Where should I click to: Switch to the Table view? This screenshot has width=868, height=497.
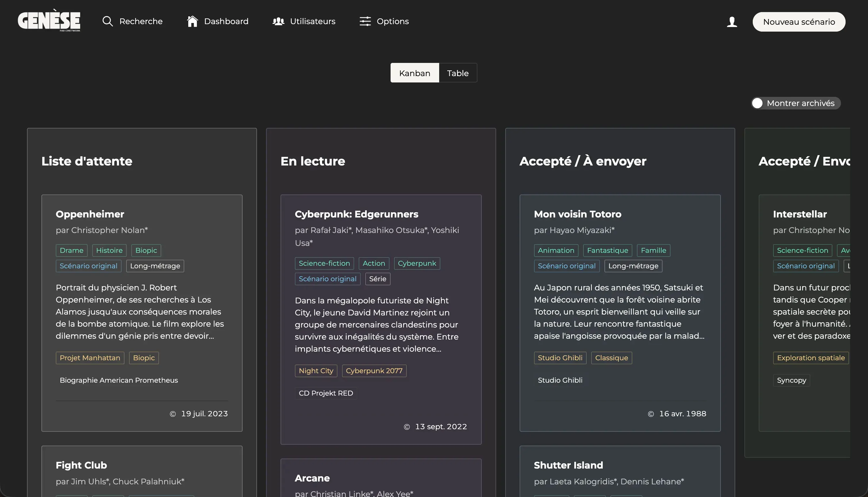(x=458, y=73)
